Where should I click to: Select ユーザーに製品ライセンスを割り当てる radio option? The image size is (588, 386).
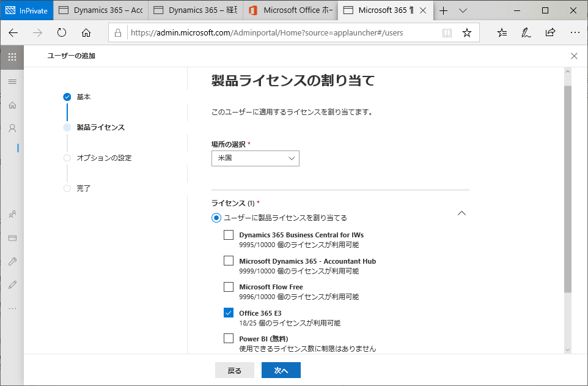216,218
